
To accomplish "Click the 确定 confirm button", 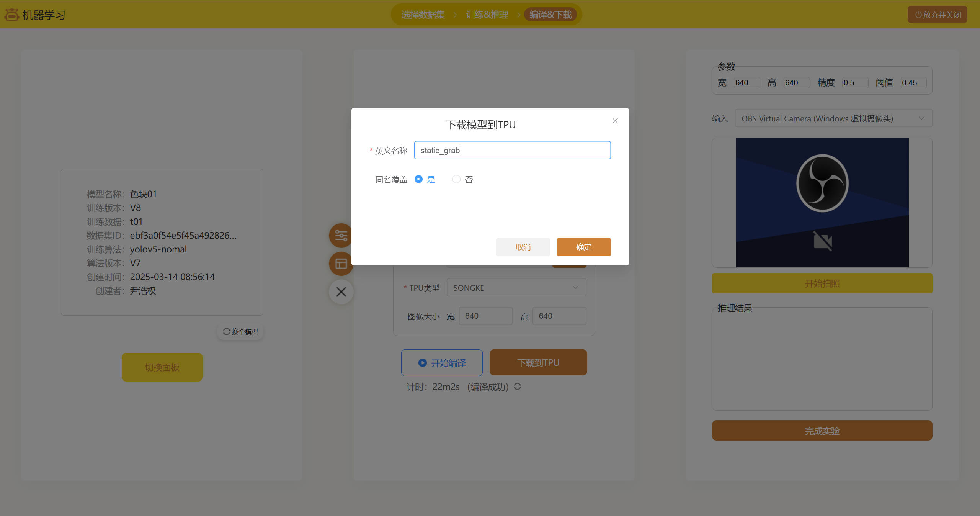I will 583,247.
